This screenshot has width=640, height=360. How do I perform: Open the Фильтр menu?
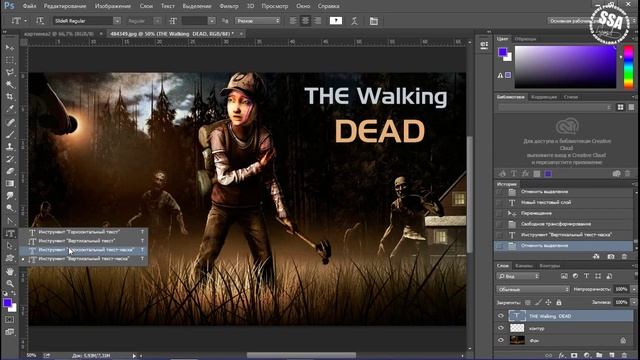[x=229, y=6]
